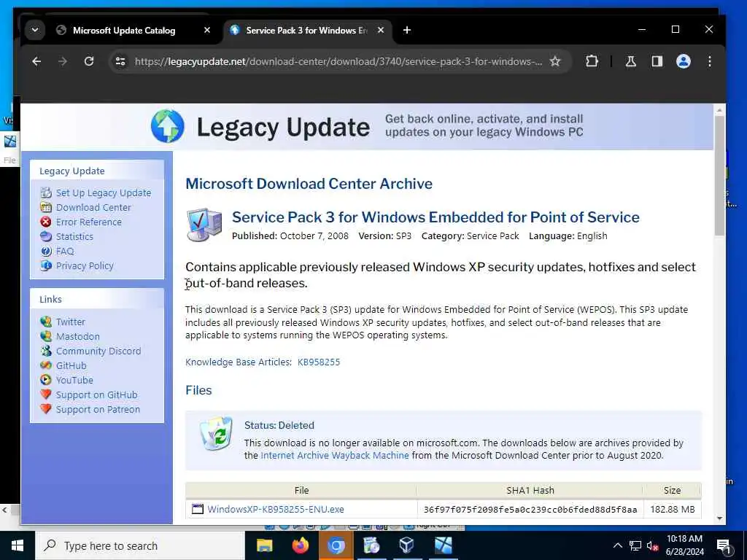
Task: Click the Community Discord icon
Action: pos(46,351)
